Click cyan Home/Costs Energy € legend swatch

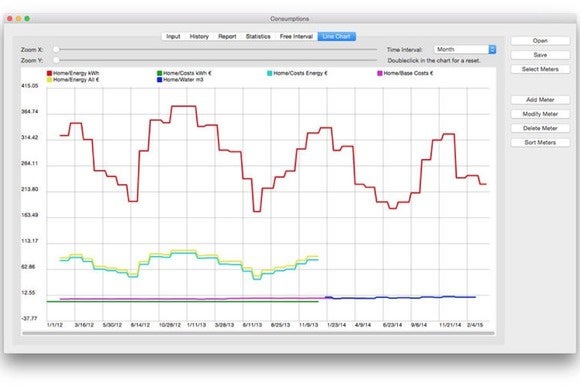click(x=270, y=73)
